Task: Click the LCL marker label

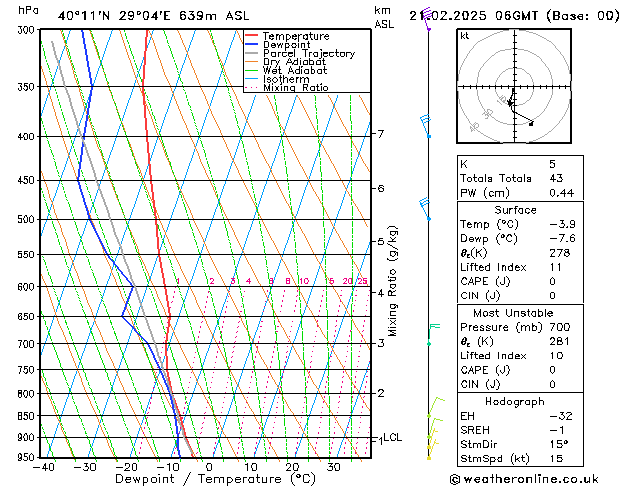Action: coord(392,437)
